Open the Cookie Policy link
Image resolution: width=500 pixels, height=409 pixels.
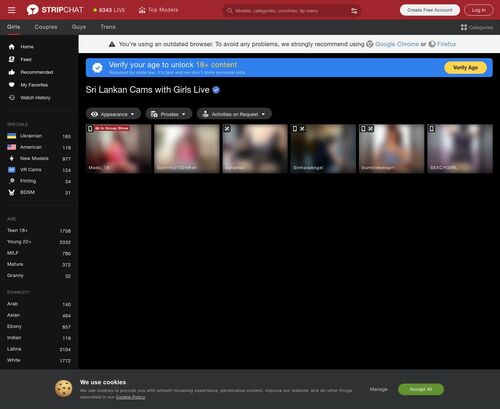[x=130, y=397]
